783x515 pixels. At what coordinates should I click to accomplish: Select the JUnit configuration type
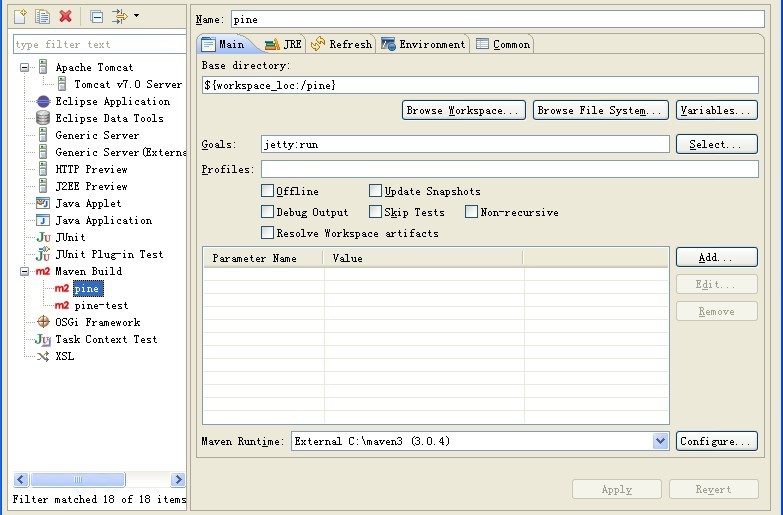[x=70, y=237]
